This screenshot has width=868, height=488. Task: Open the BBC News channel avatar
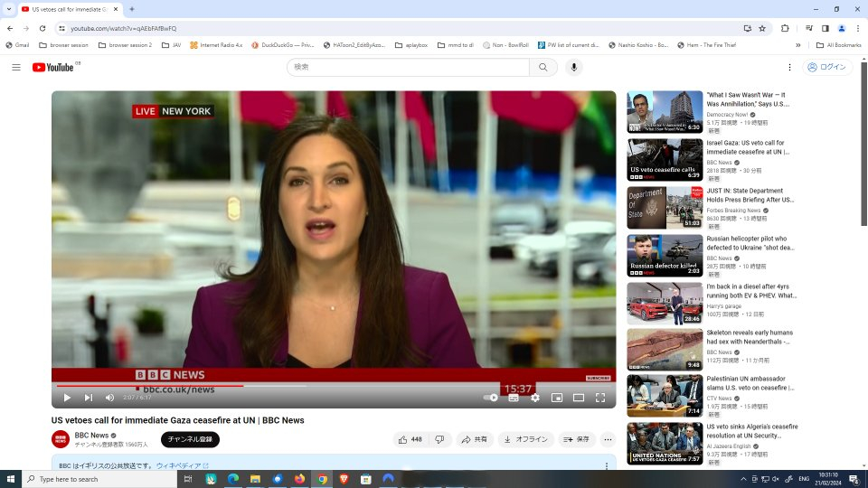pos(61,439)
